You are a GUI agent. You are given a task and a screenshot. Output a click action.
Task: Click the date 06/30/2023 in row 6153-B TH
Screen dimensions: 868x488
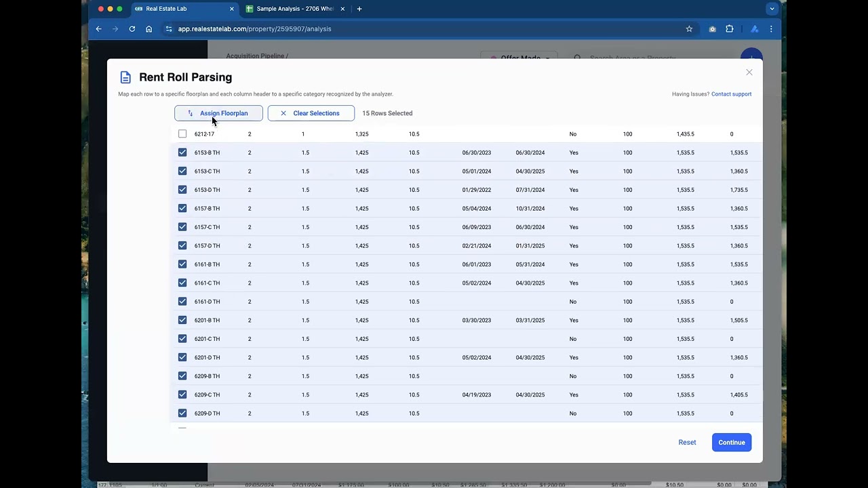pos(477,152)
